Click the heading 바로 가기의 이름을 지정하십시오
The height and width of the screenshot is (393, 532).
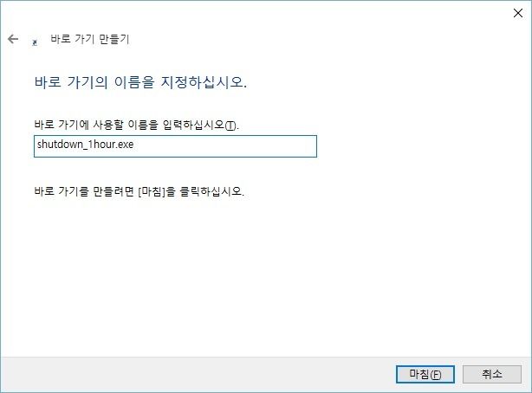click(140, 82)
